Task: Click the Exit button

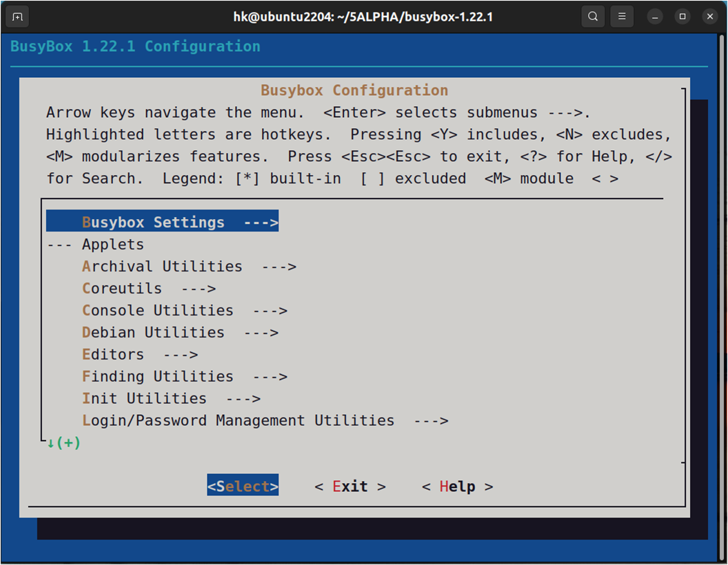Action: [350, 486]
